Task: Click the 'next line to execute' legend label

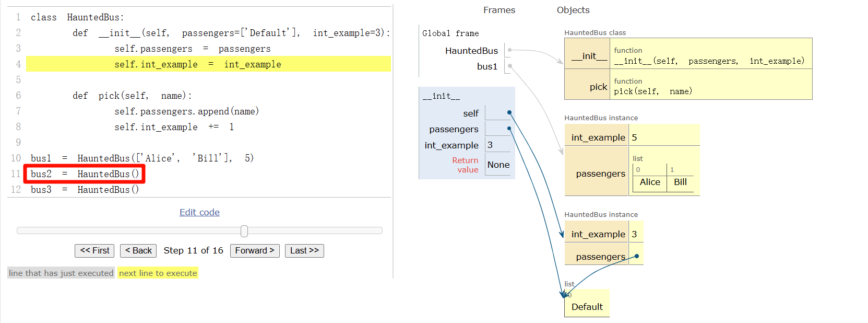Action: pyautogui.click(x=158, y=273)
